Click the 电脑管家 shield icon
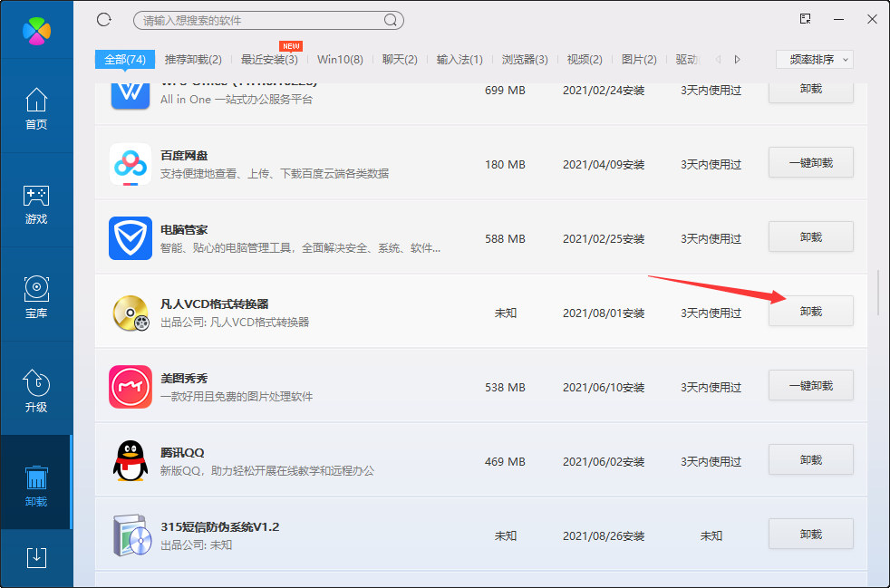 [x=131, y=238]
